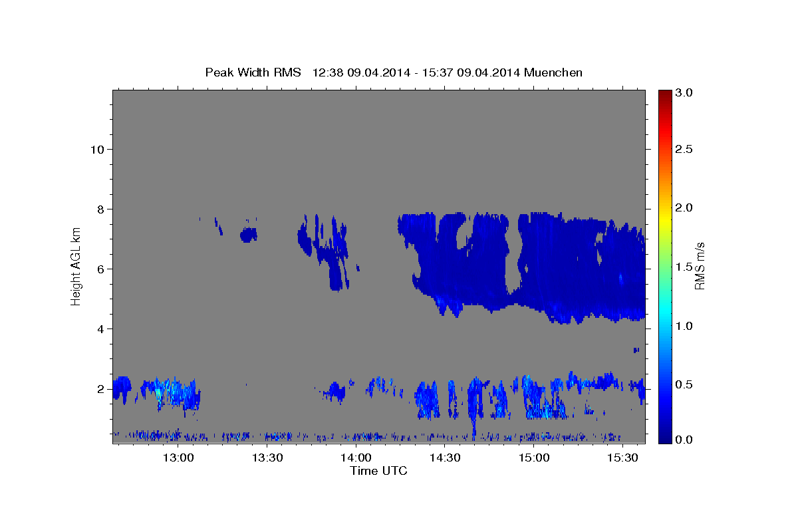The image size is (798, 532).
Task: Click the 'RMS m/s' colorbar label
Action: (x=700, y=267)
